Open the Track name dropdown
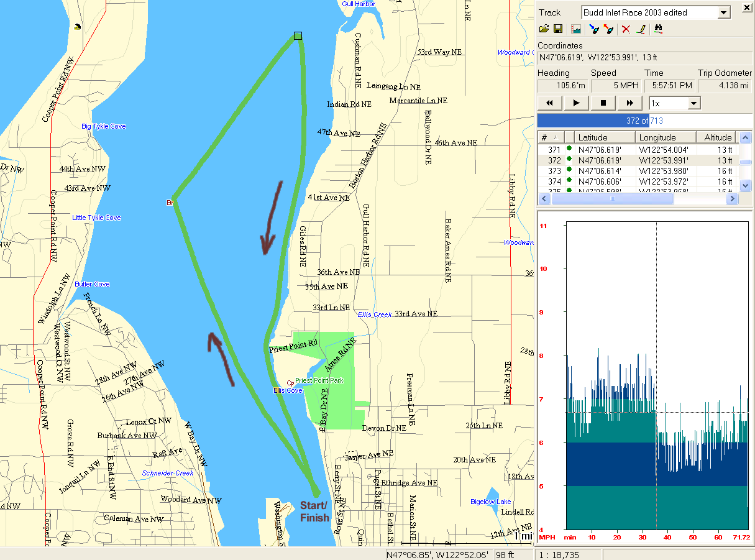Screen dimensions: 755x560 [723, 12]
